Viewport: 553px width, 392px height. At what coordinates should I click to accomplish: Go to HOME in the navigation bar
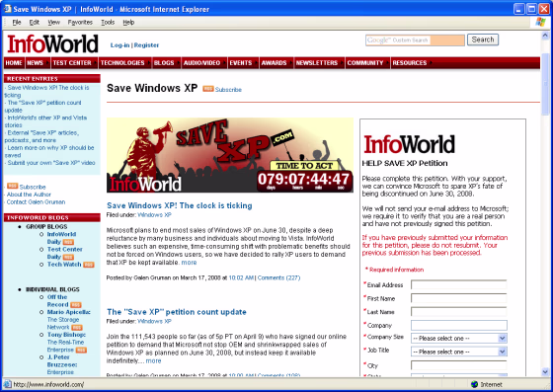pos(14,63)
